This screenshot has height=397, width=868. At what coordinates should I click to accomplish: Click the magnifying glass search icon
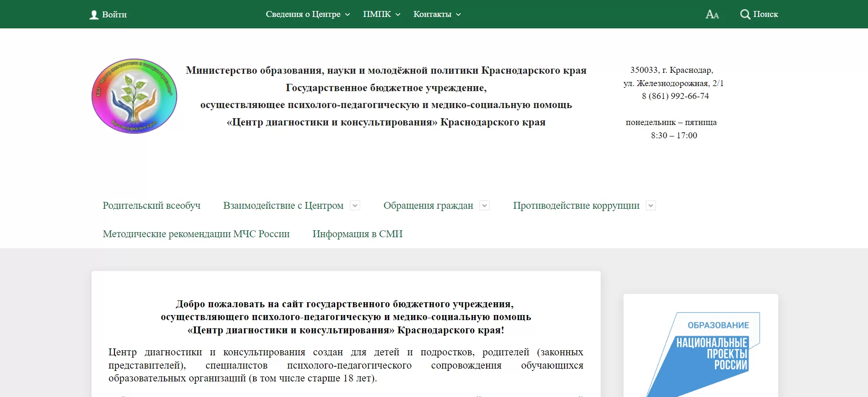(x=745, y=15)
